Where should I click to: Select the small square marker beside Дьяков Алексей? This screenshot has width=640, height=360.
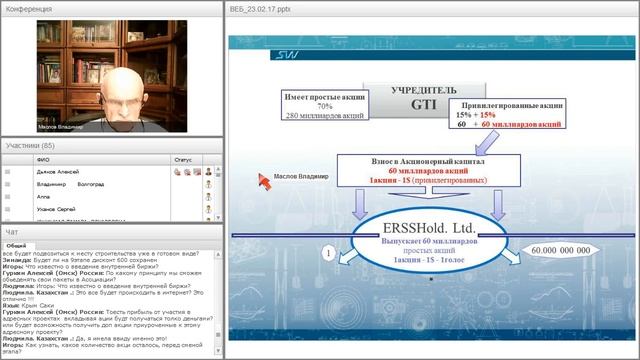[7, 172]
